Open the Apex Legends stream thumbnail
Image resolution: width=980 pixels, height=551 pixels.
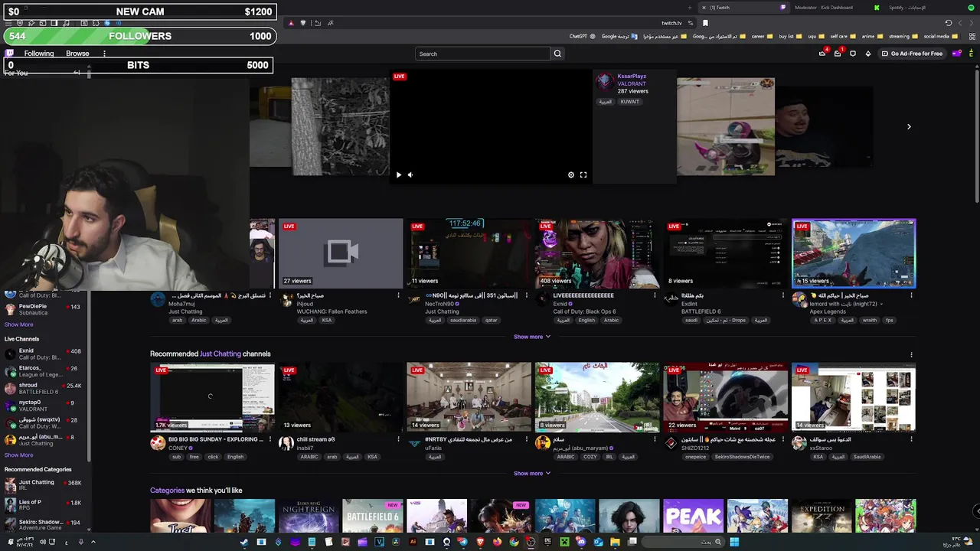click(x=854, y=253)
